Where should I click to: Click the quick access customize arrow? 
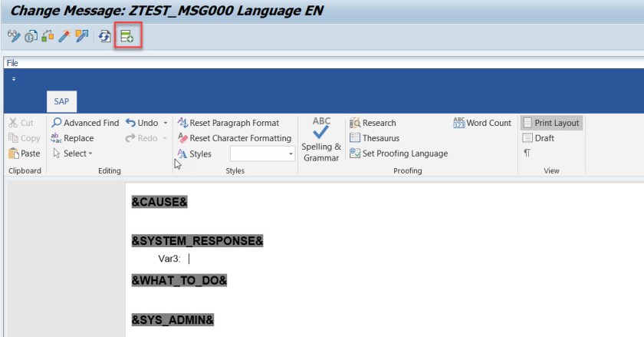[x=14, y=78]
